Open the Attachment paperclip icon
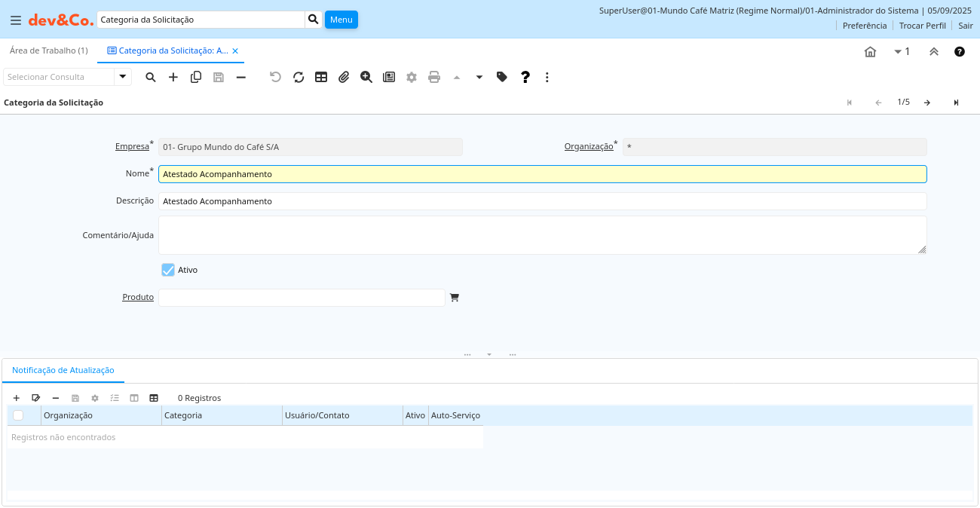This screenshot has width=980, height=508. tap(344, 77)
